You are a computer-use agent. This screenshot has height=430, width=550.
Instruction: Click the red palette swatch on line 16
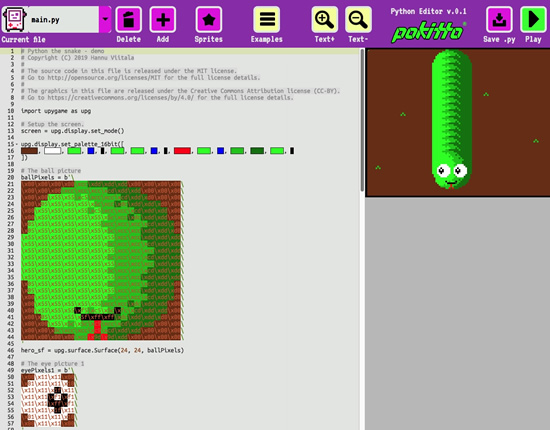[x=182, y=151]
